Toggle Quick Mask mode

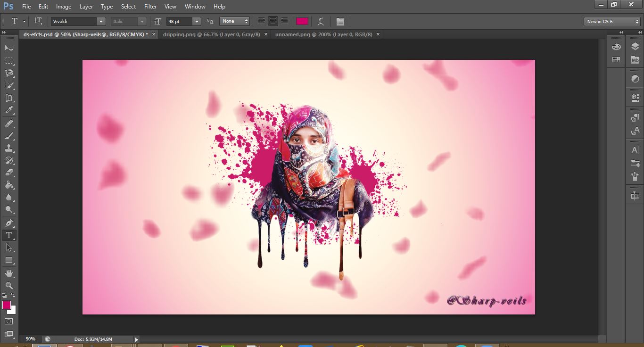pos(9,322)
